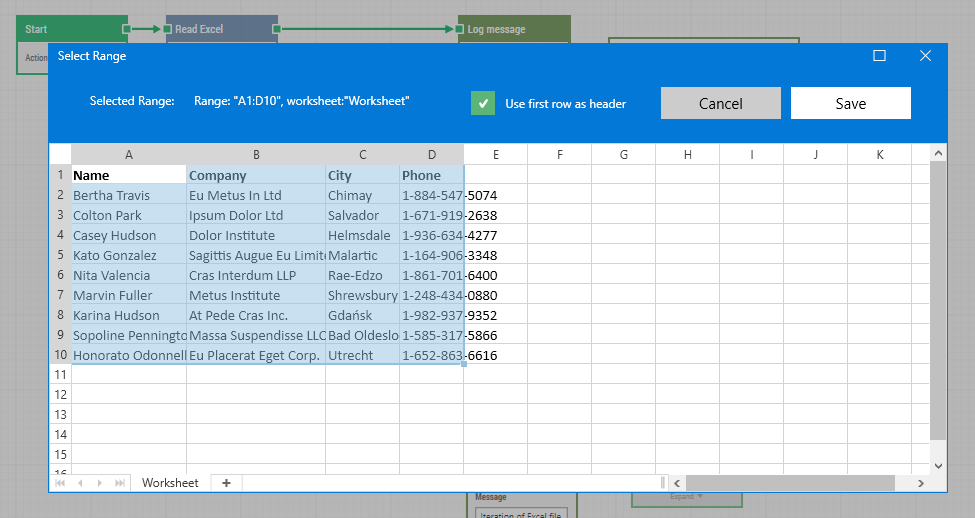Go to first sheet navigation arrow
The width and height of the screenshot is (975, 518).
click(x=60, y=483)
